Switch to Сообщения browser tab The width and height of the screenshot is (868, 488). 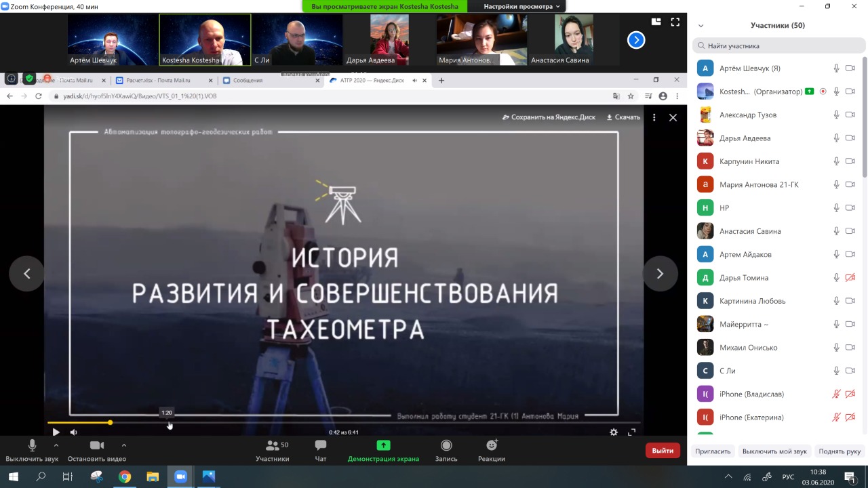tap(271, 80)
